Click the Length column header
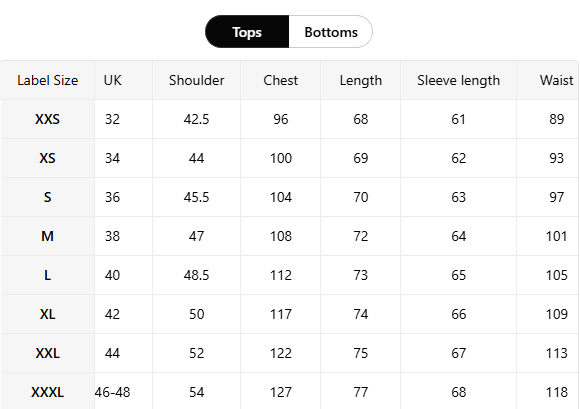This screenshot has width=580, height=409. (360, 80)
